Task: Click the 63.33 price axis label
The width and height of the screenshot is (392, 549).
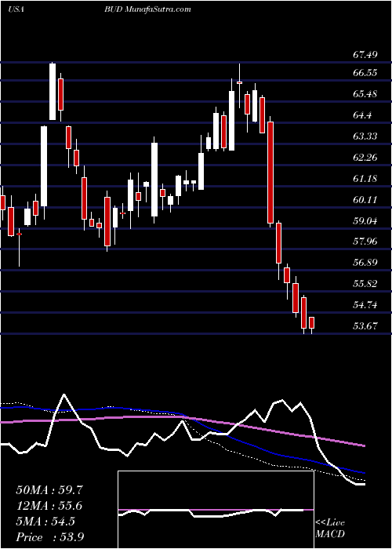Action: [365, 136]
